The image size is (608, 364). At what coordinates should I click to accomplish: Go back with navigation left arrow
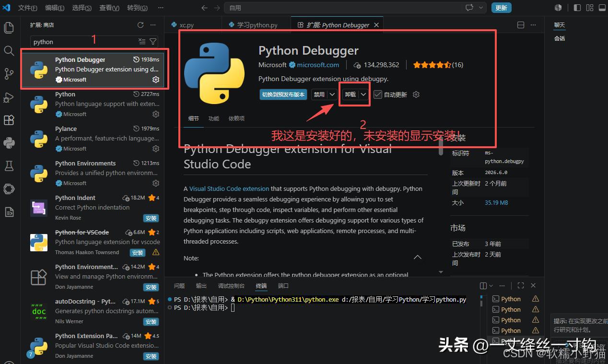pos(205,8)
